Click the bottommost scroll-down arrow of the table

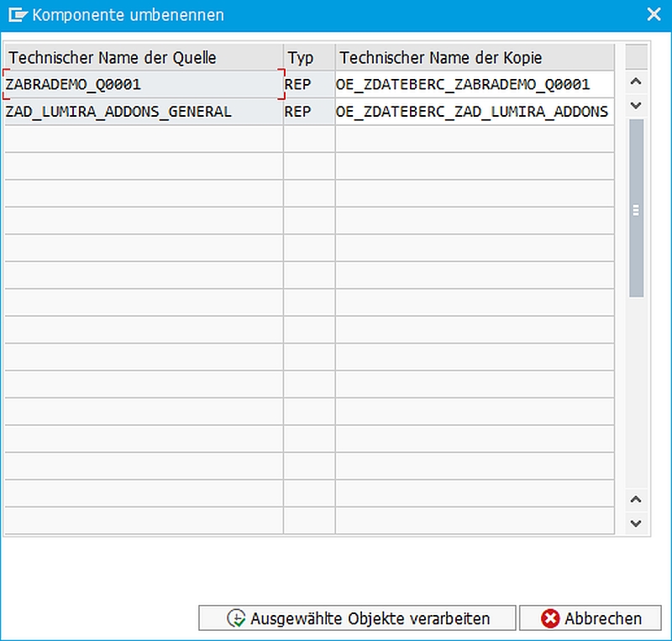[x=636, y=523]
